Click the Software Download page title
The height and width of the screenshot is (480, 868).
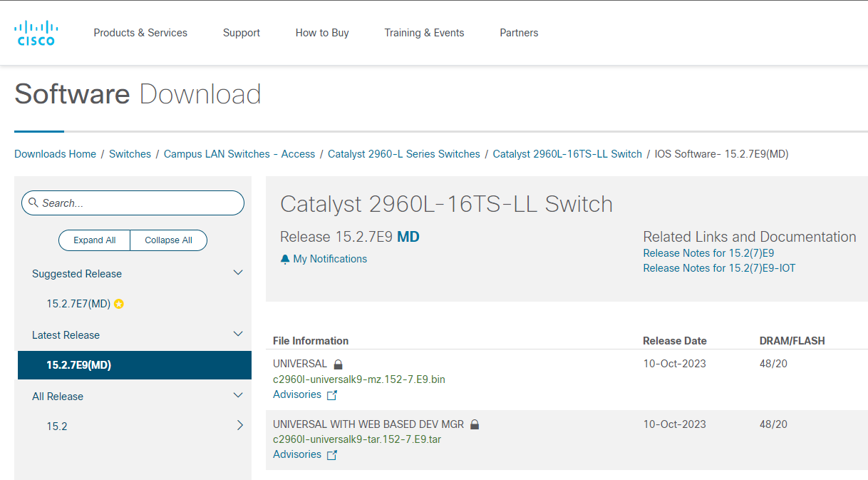(138, 94)
